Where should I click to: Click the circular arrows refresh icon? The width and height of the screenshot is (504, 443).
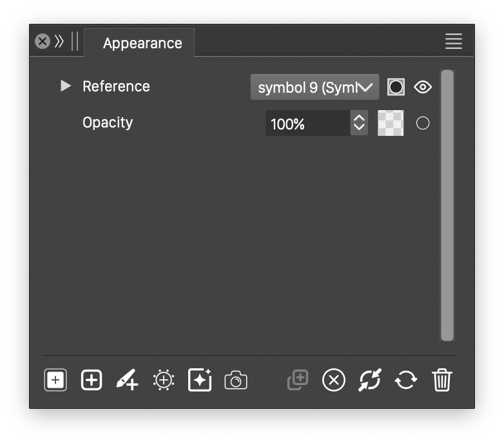[x=406, y=381]
